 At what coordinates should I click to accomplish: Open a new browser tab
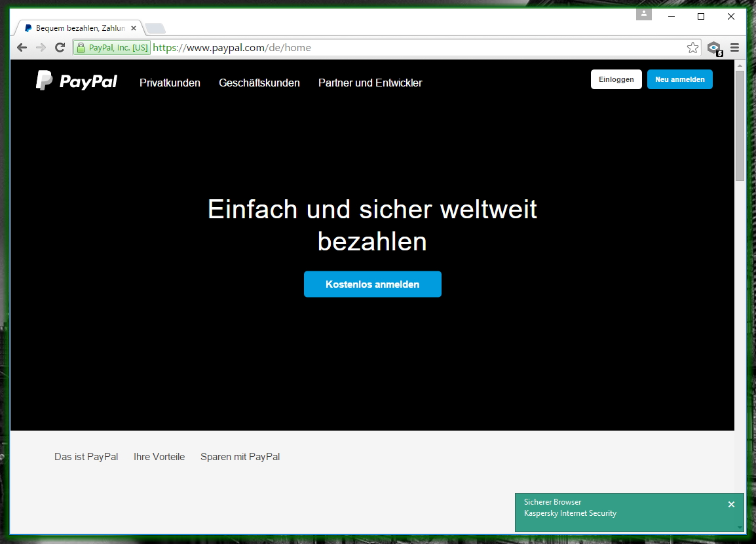[155, 28]
